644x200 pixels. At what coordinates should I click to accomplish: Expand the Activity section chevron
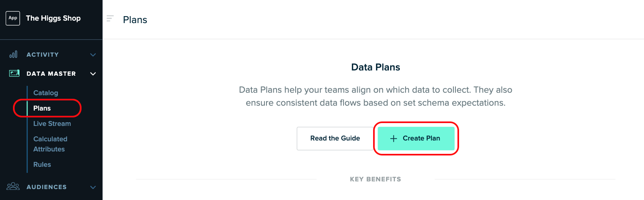(x=93, y=55)
